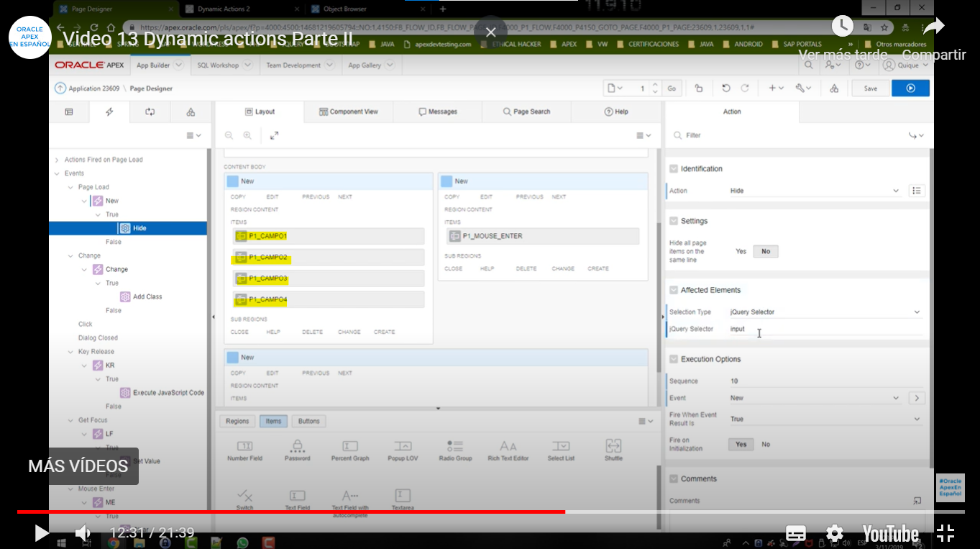Mute the video with speaker icon
This screenshot has height=549, width=980.
click(83, 533)
